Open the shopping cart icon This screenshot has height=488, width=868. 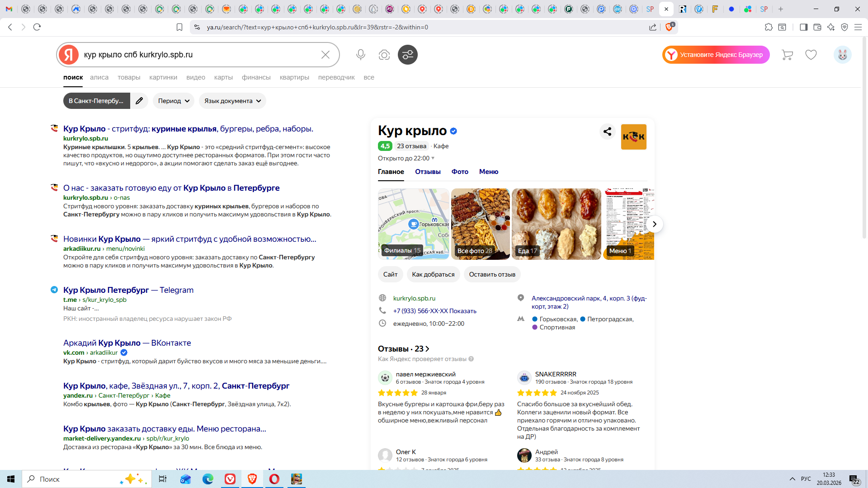pos(787,55)
